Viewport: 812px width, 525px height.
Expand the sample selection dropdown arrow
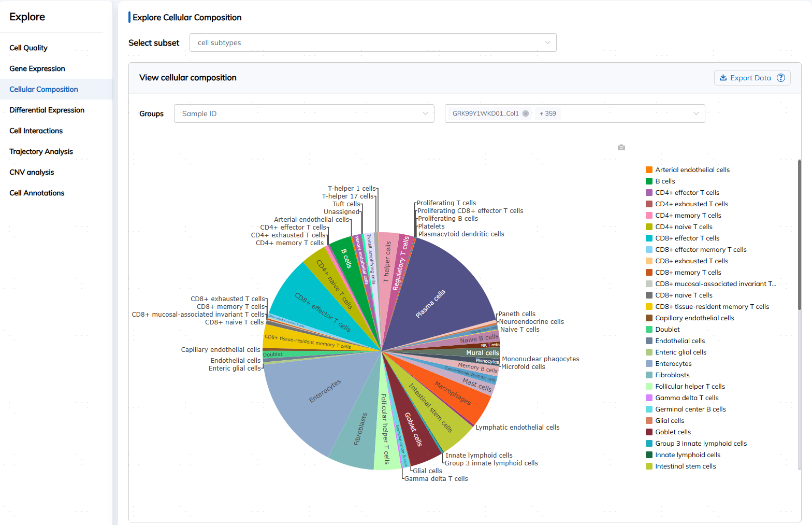(696, 113)
